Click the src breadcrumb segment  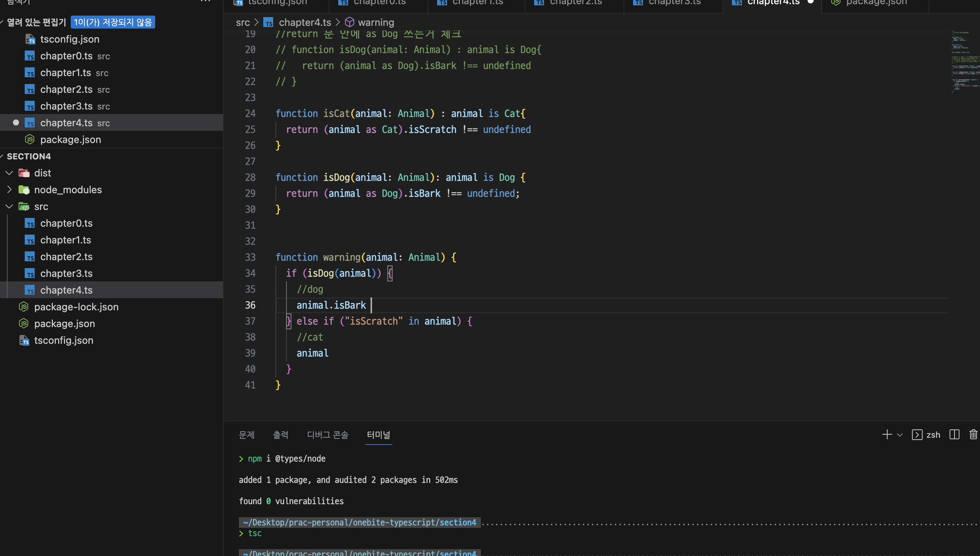(243, 22)
